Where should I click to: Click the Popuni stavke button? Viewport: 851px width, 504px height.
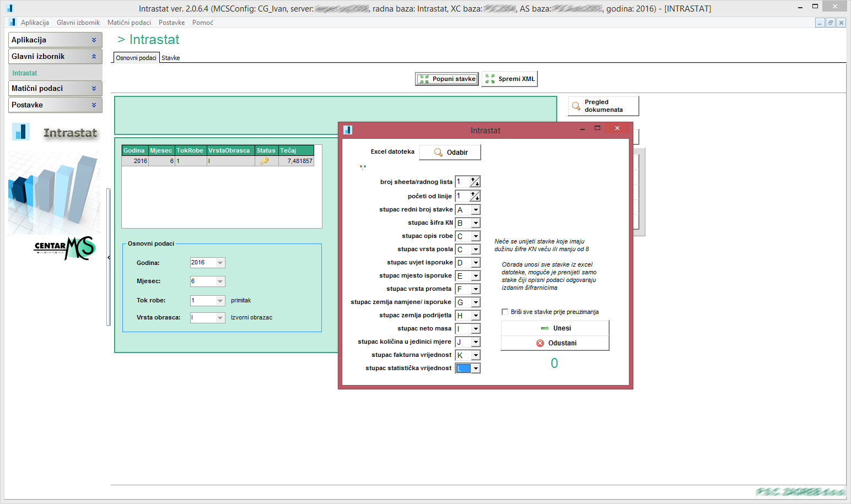pyautogui.click(x=446, y=79)
